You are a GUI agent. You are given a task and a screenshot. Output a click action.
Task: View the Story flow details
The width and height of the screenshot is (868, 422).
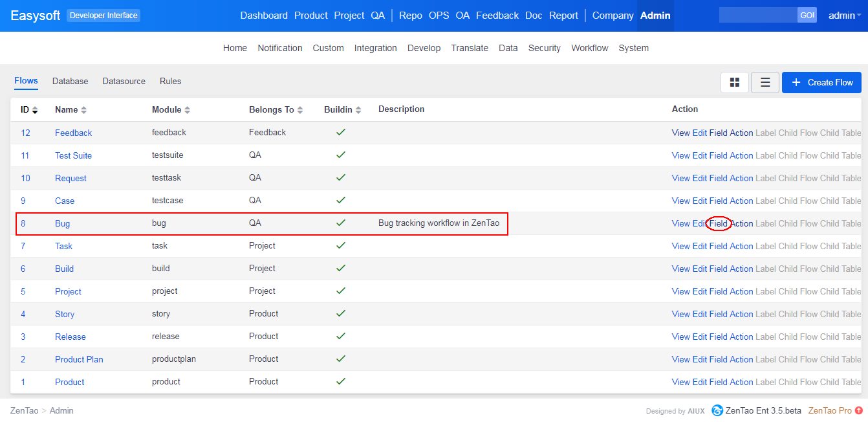click(680, 314)
